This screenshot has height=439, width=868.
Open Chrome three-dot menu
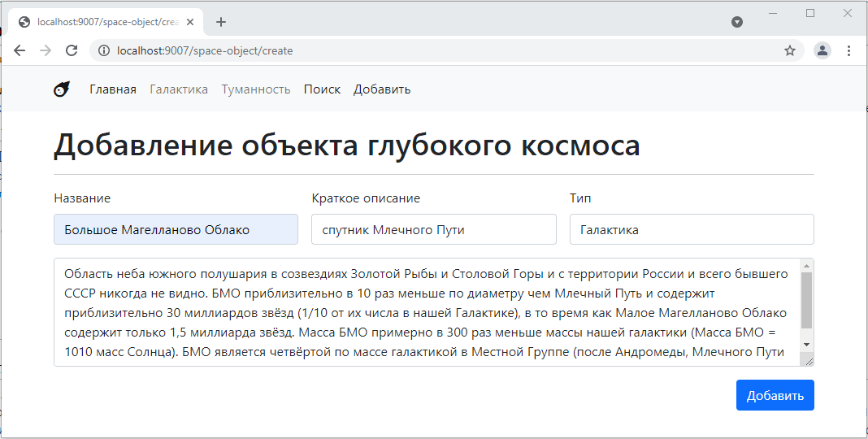click(x=848, y=50)
